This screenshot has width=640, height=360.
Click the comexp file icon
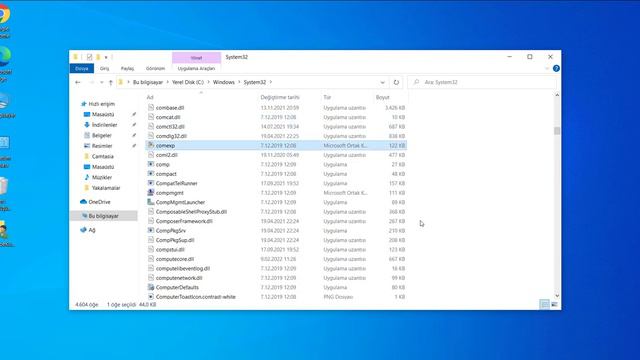(151, 145)
